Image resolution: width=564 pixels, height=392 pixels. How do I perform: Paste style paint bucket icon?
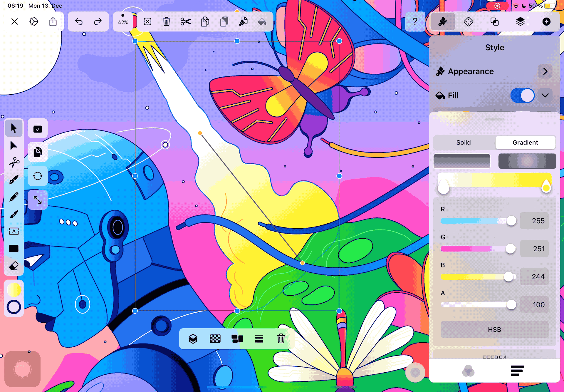point(262,22)
